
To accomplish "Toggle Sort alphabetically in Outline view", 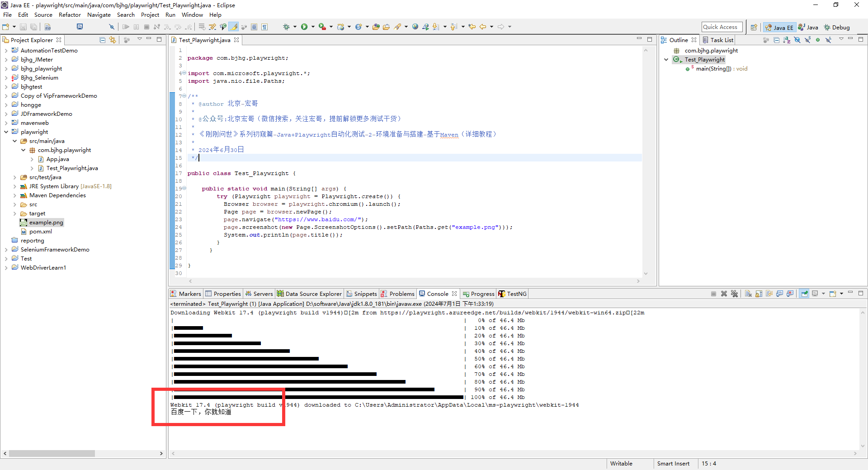I will (787, 40).
